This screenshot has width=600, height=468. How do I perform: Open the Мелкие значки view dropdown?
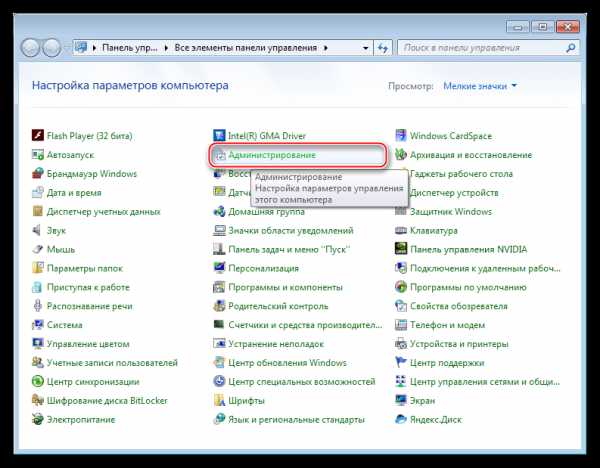point(480,86)
